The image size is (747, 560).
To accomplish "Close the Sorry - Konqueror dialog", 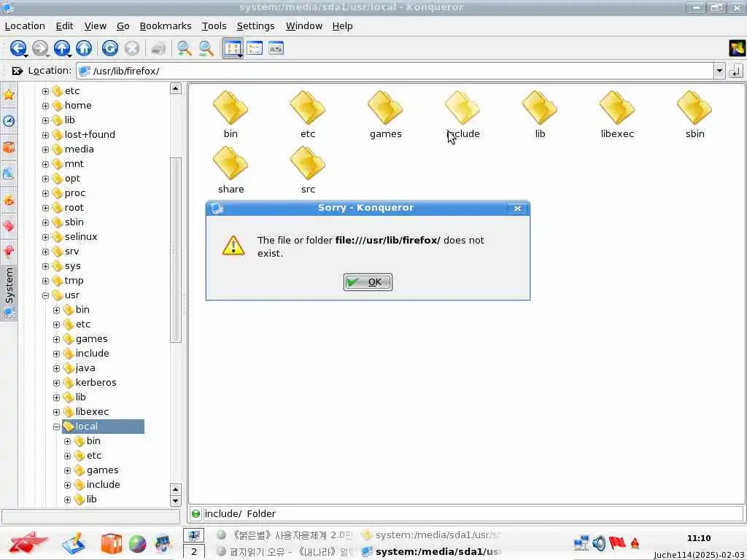I will tap(517, 208).
